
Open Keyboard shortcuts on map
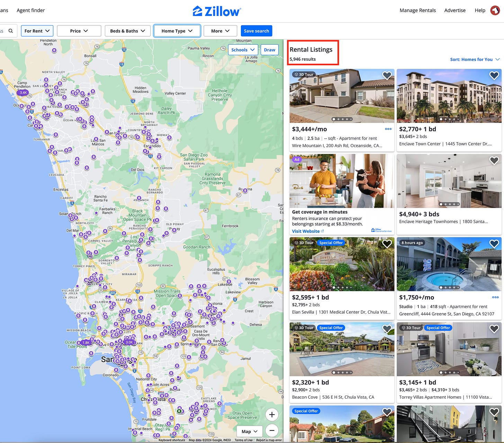point(172,440)
